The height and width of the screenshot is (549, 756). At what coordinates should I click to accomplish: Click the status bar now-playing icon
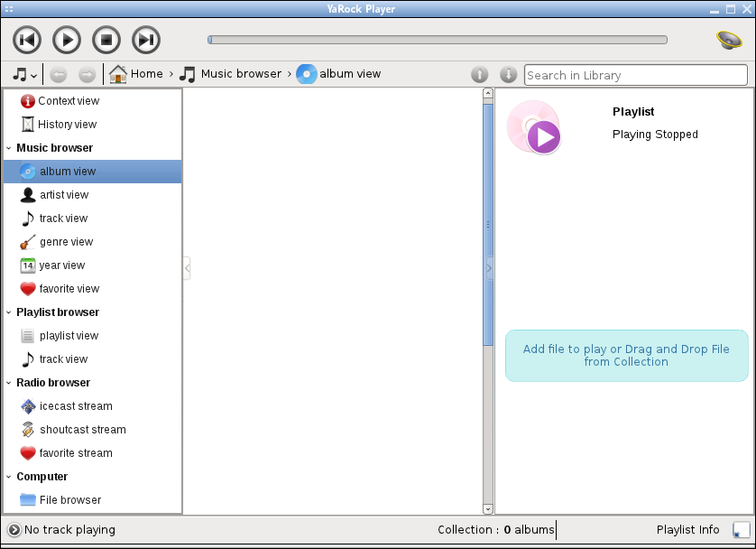(x=14, y=530)
